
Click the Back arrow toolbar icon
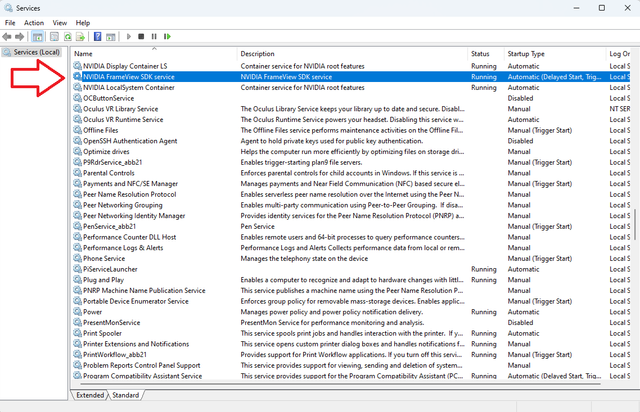coord(7,37)
